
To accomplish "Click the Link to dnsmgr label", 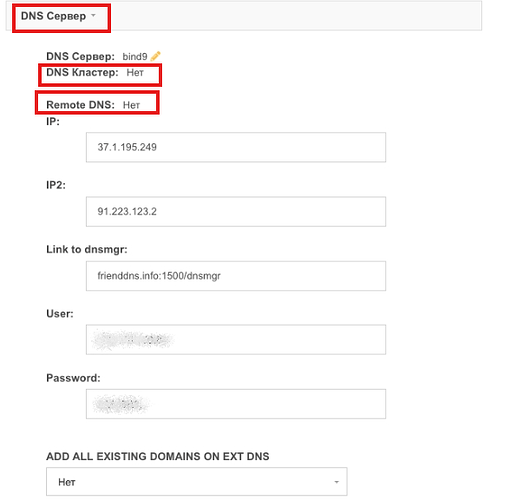I will point(87,249).
